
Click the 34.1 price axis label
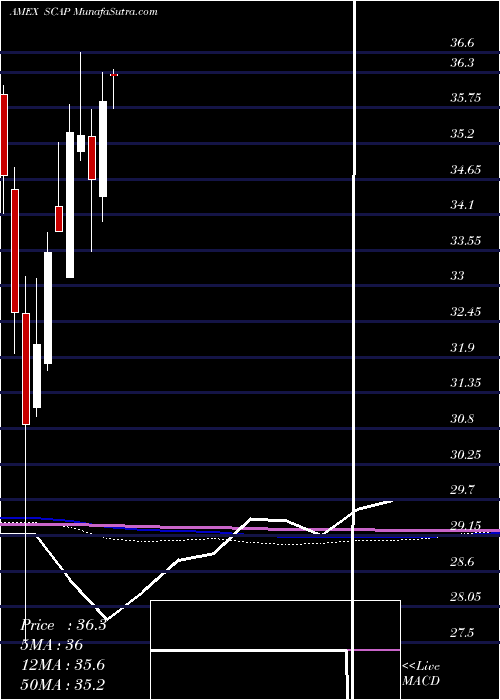pyautogui.click(x=462, y=205)
